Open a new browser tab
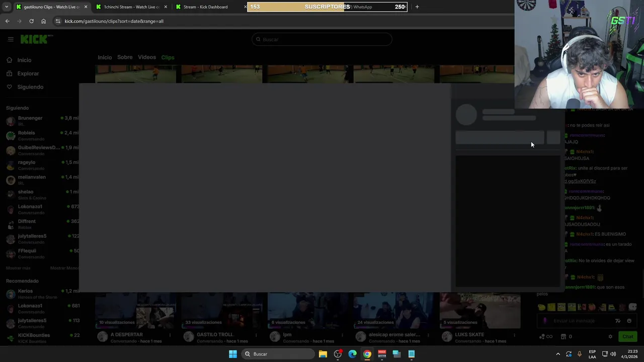This screenshot has width=644, height=362. (417, 7)
